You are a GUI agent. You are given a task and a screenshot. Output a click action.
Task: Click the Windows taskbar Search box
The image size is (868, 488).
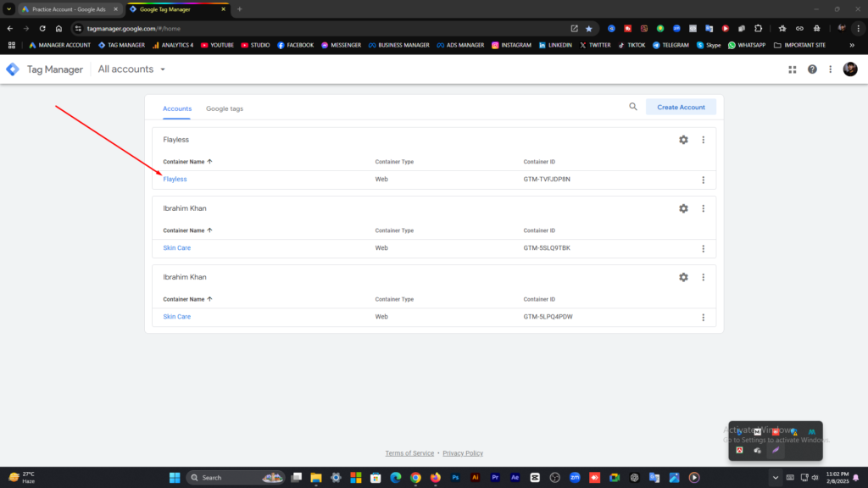click(235, 478)
